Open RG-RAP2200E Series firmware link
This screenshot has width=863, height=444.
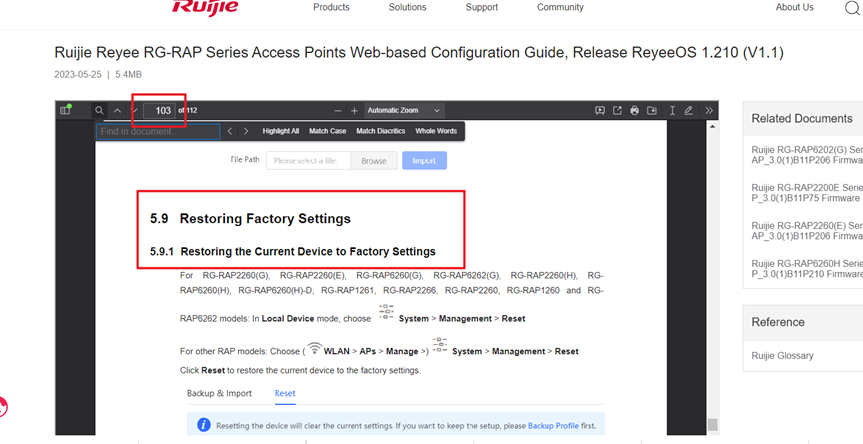click(807, 193)
